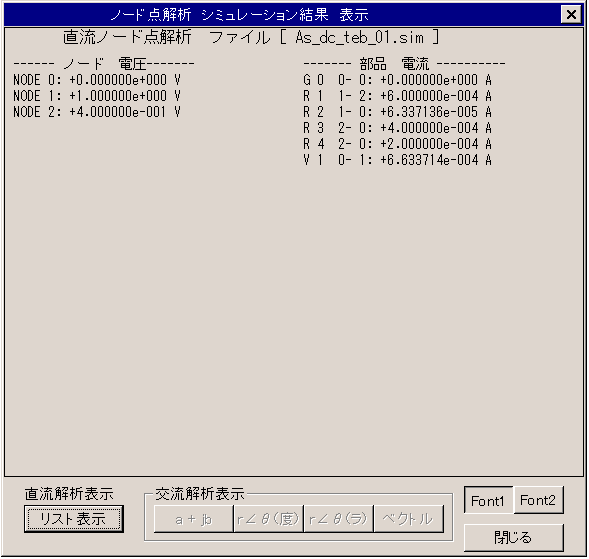The width and height of the screenshot is (589, 559).
Task: Choose the r∠θ(ラ) display button
Action: [x=338, y=519]
